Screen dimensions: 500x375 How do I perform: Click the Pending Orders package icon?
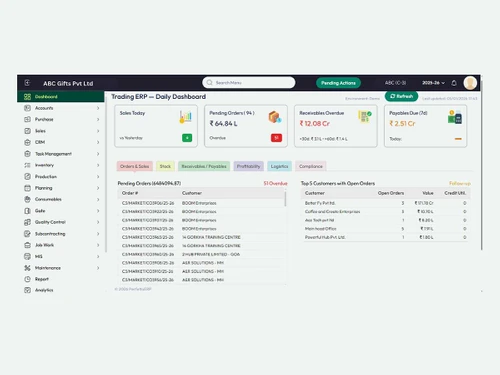[275, 117]
